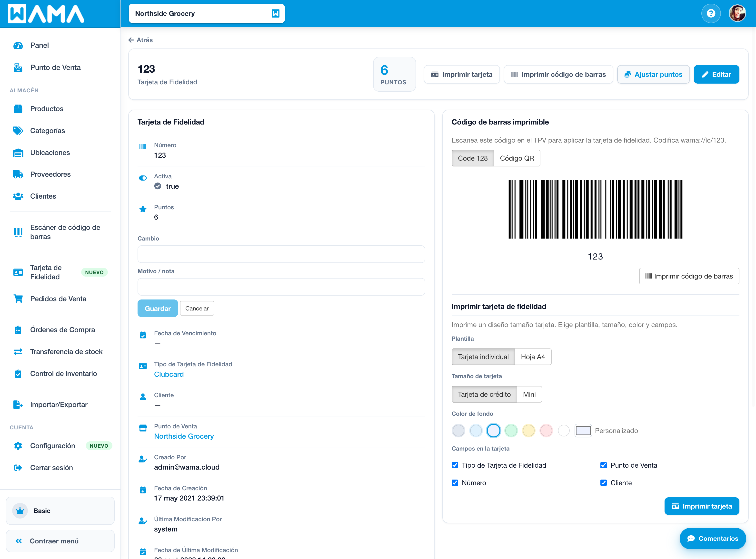Click the Editar button
The image size is (756, 559).
716,74
